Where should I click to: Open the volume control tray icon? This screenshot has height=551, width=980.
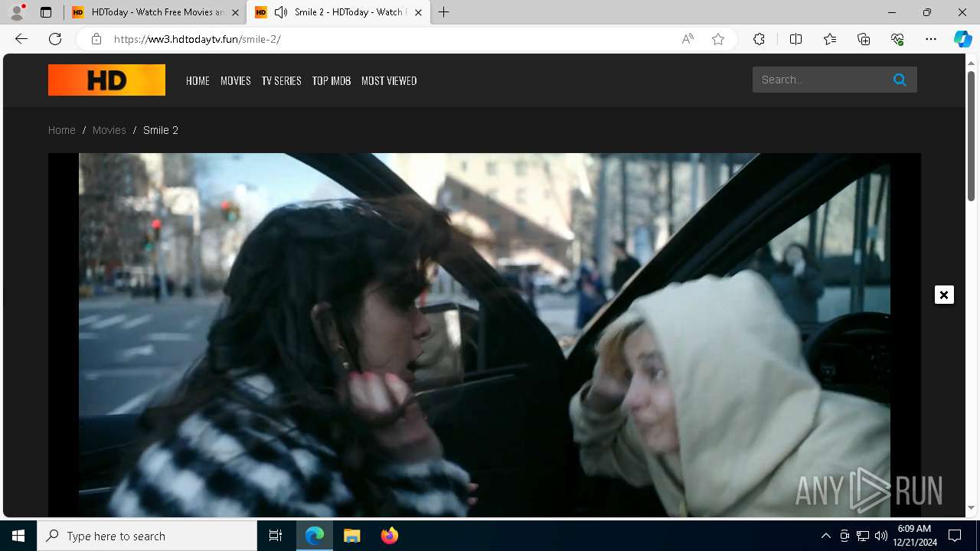(880, 536)
